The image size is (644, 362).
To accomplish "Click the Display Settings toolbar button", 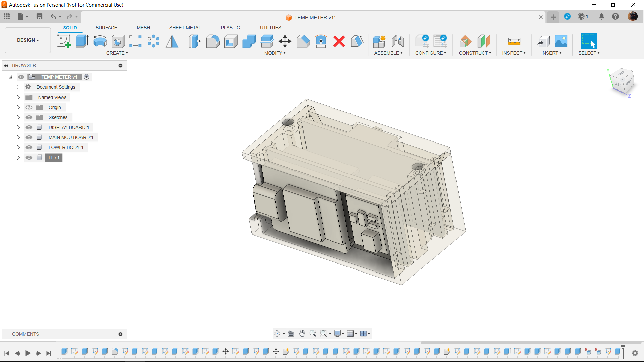I will [338, 333].
